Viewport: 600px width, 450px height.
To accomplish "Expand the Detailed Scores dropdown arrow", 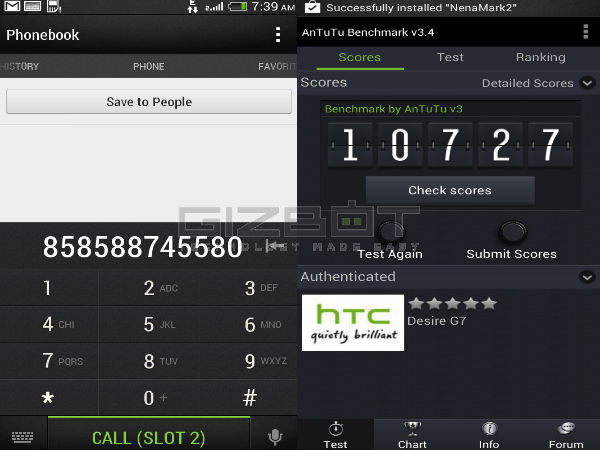I will pyautogui.click(x=587, y=83).
